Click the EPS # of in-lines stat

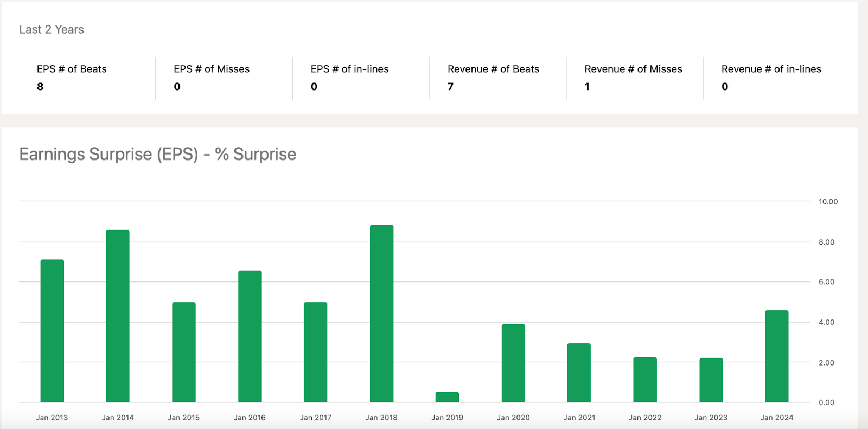tap(349, 77)
